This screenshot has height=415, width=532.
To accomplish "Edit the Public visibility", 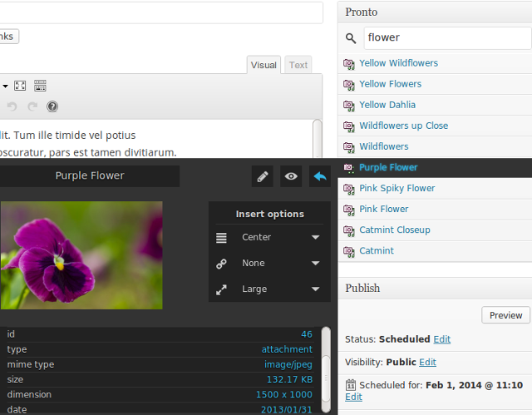I will pos(427,362).
